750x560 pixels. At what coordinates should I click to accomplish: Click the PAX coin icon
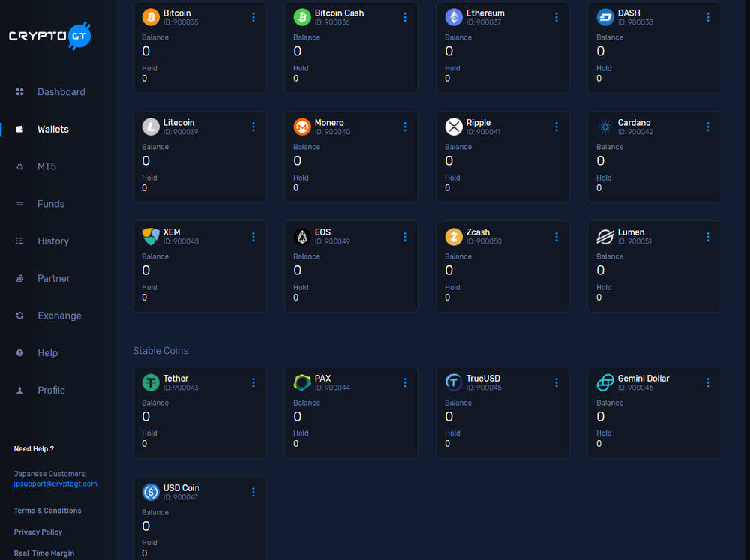click(x=302, y=382)
